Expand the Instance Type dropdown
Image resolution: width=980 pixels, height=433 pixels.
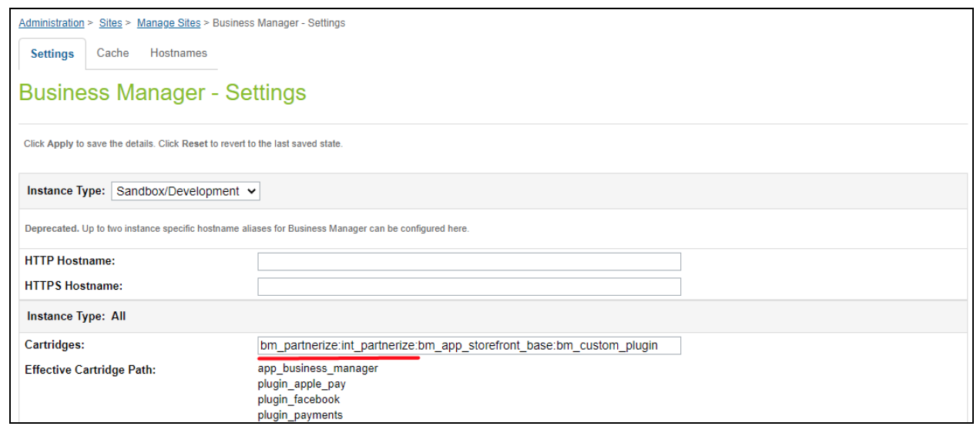coord(186,191)
